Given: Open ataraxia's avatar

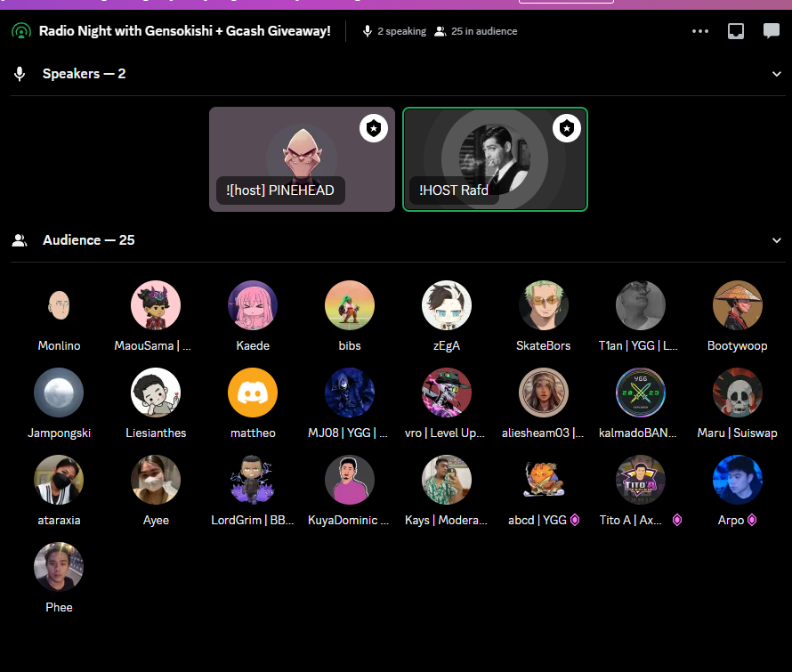Looking at the screenshot, I should tap(59, 480).
